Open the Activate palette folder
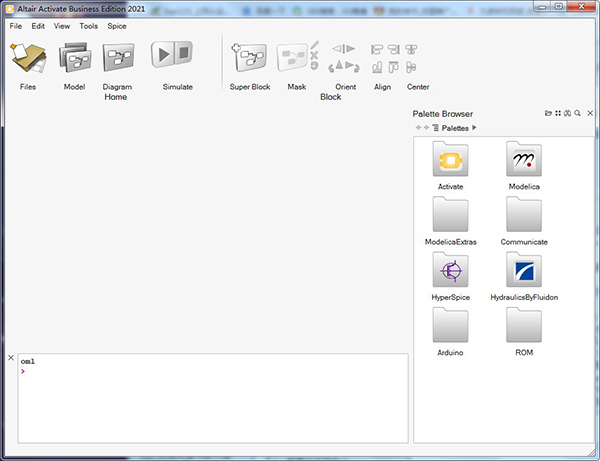The width and height of the screenshot is (600, 461). point(450,159)
